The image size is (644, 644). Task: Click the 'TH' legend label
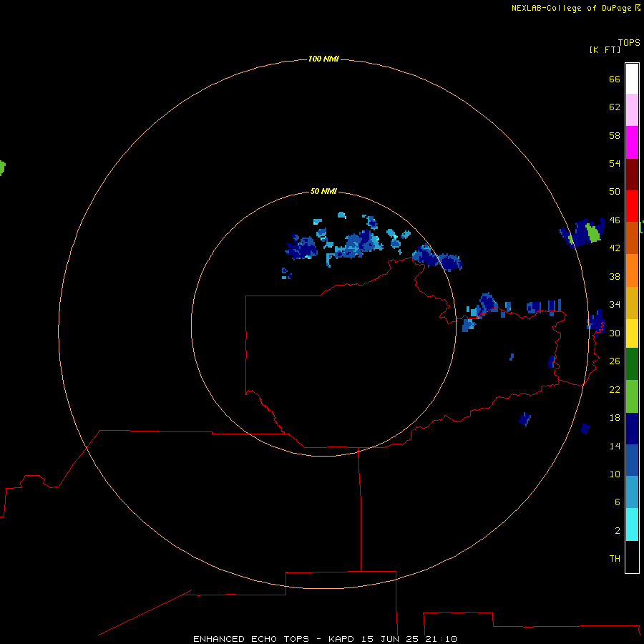pos(615,559)
